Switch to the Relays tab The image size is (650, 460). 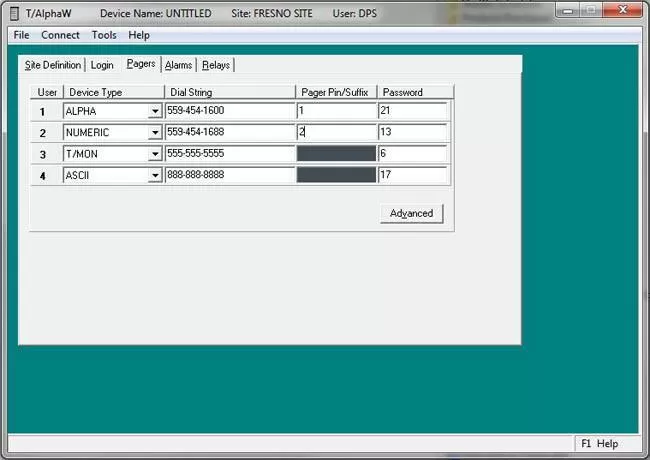coord(216,65)
